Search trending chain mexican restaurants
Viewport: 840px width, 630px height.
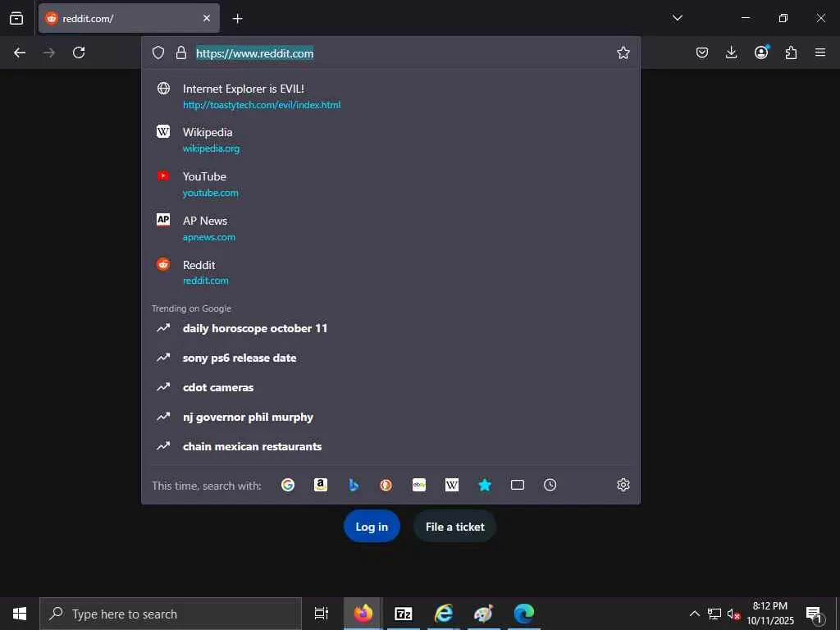390,446
